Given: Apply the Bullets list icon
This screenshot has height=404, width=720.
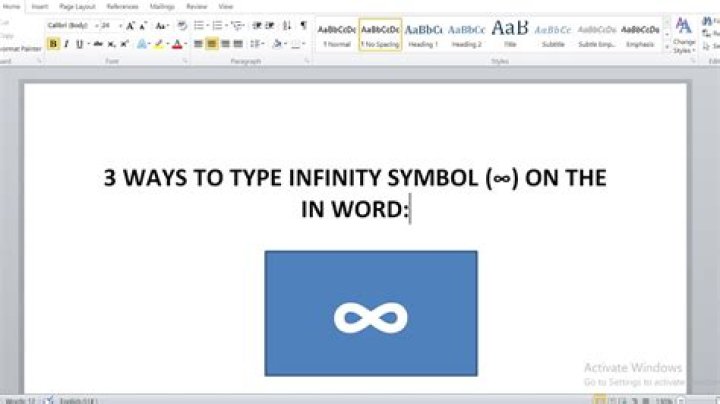Looking at the screenshot, I should coord(199,25).
